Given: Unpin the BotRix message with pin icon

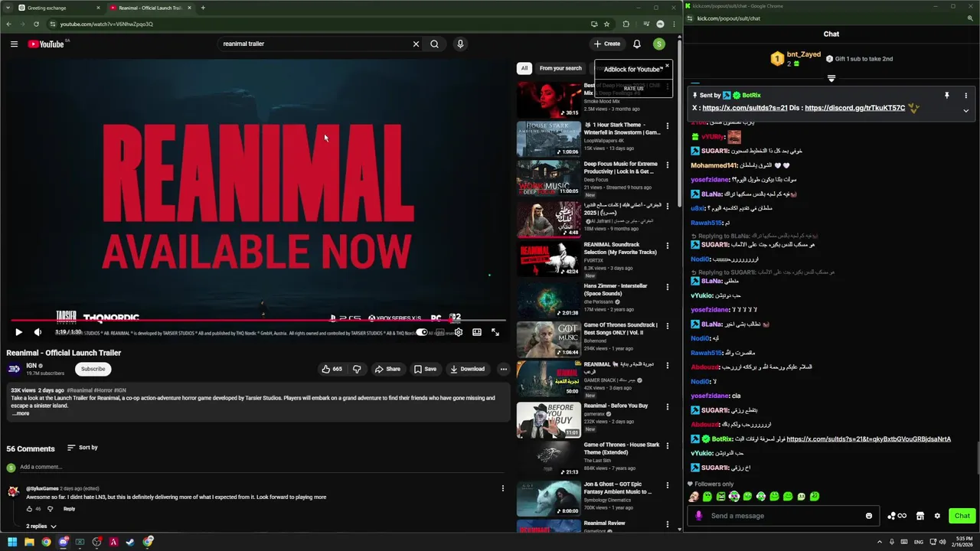Looking at the screenshot, I should (947, 96).
